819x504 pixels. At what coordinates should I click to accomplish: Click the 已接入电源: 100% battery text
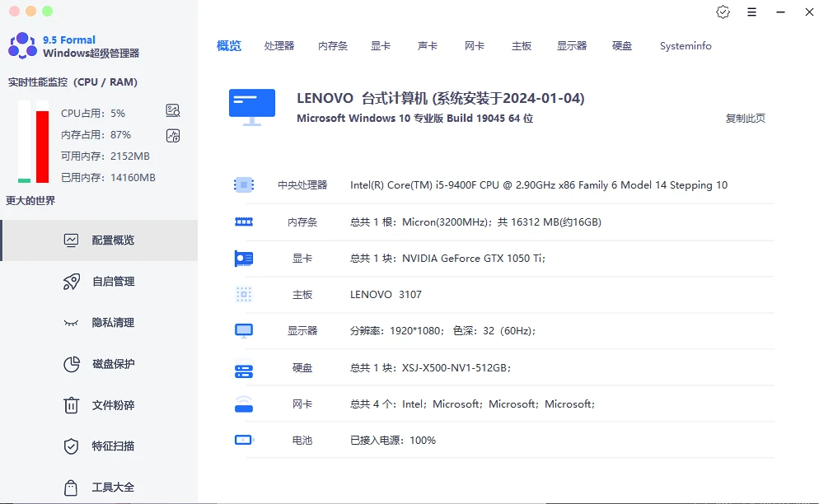point(393,441)
